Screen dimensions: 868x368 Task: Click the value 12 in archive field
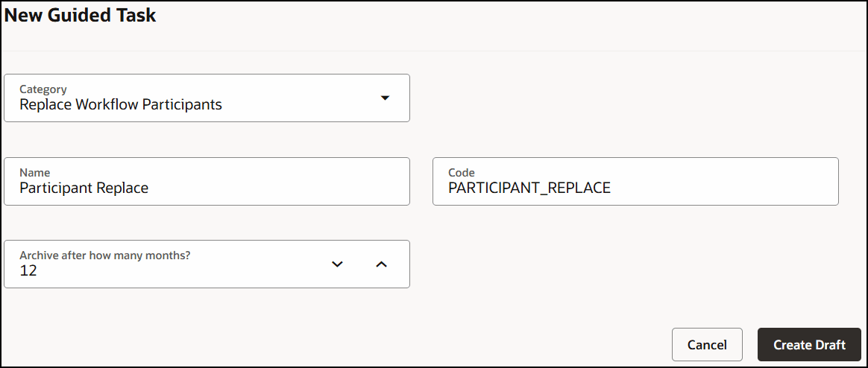(x=28, y=271)
